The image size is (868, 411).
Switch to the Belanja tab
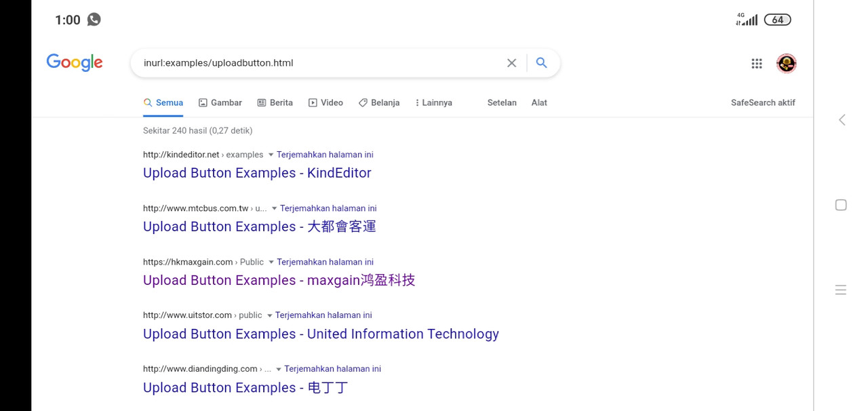[379, 103]
